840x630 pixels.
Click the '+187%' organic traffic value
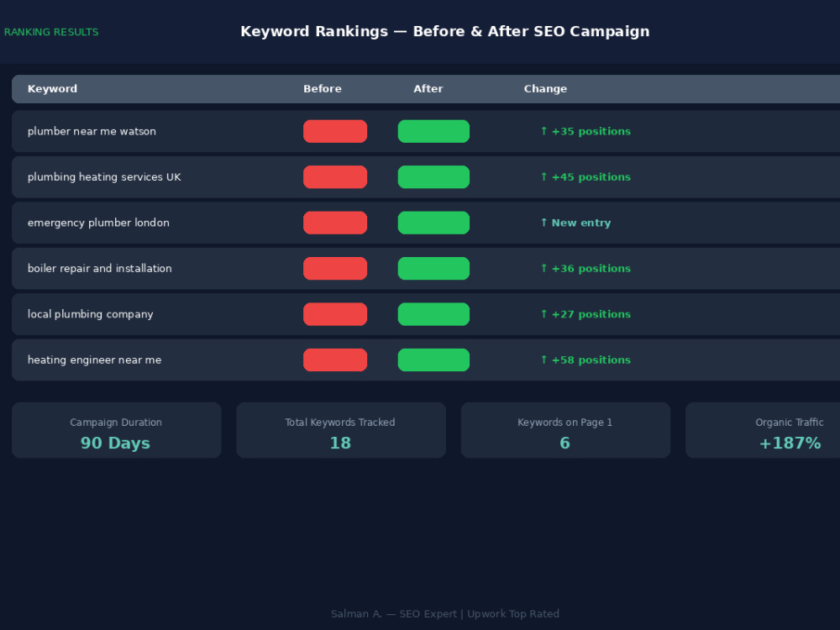(790, 443)
